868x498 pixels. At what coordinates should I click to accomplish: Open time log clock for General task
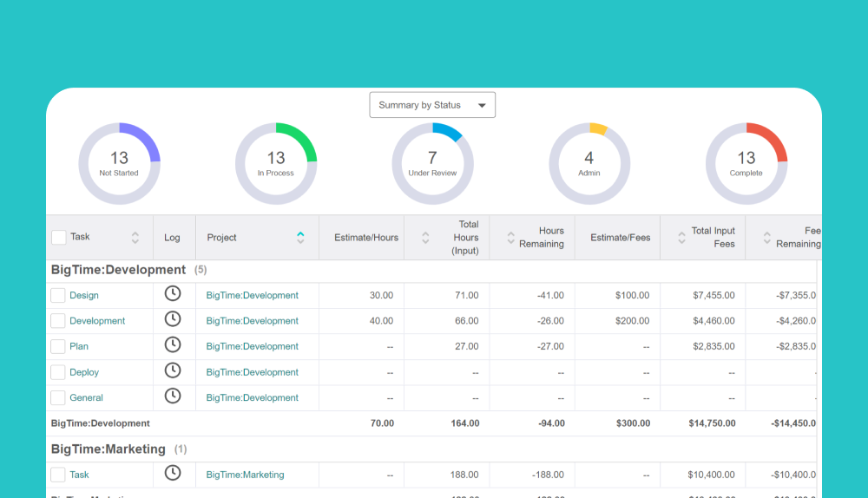pos(173,396)
